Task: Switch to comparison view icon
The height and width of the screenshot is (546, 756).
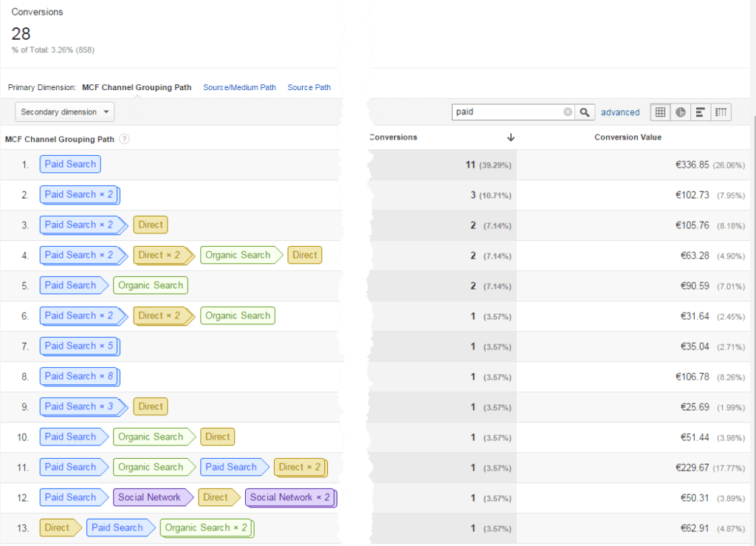Action: pyautogui.click(x=721, y=112)
